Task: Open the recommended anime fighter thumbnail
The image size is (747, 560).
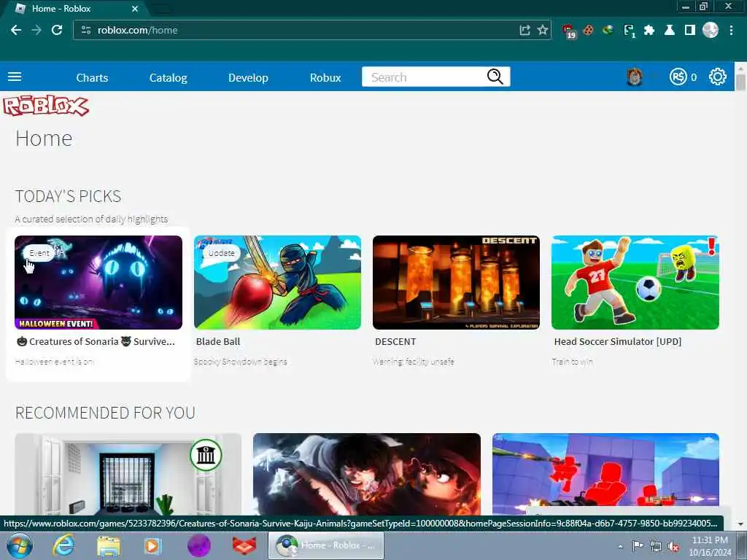Action: coord(367,474)
